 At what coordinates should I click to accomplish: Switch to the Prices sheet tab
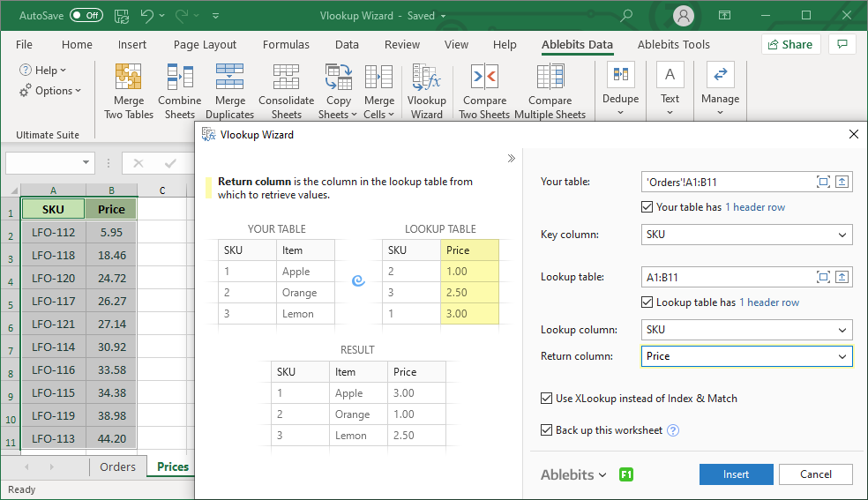click(x=173, y=466)
